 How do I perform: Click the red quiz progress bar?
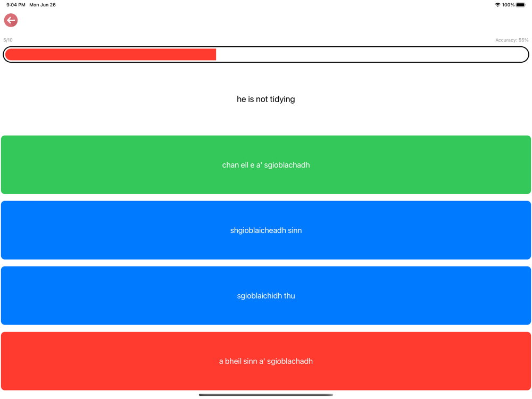[x=266, y=55]
